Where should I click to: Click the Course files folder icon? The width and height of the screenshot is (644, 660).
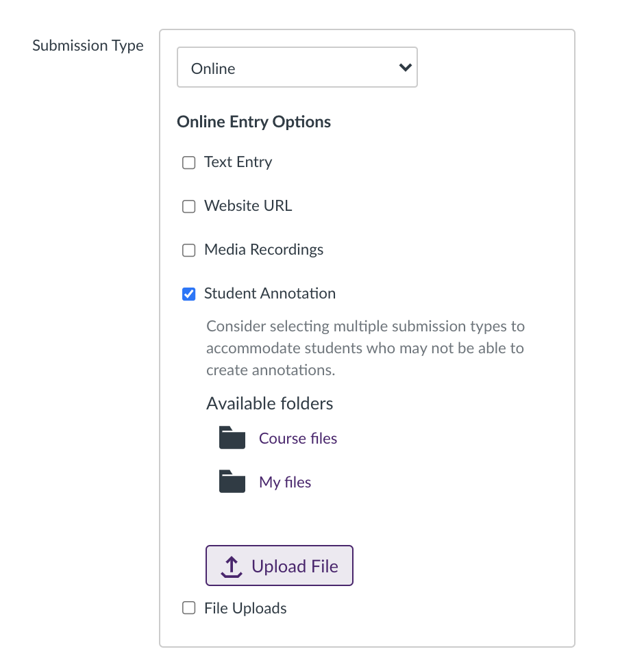point(232,438)
